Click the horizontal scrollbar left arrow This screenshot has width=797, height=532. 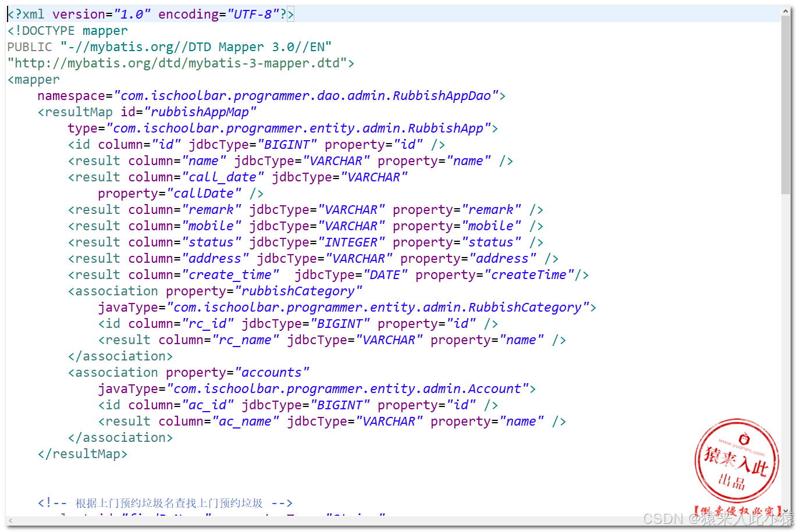(10, 521)
